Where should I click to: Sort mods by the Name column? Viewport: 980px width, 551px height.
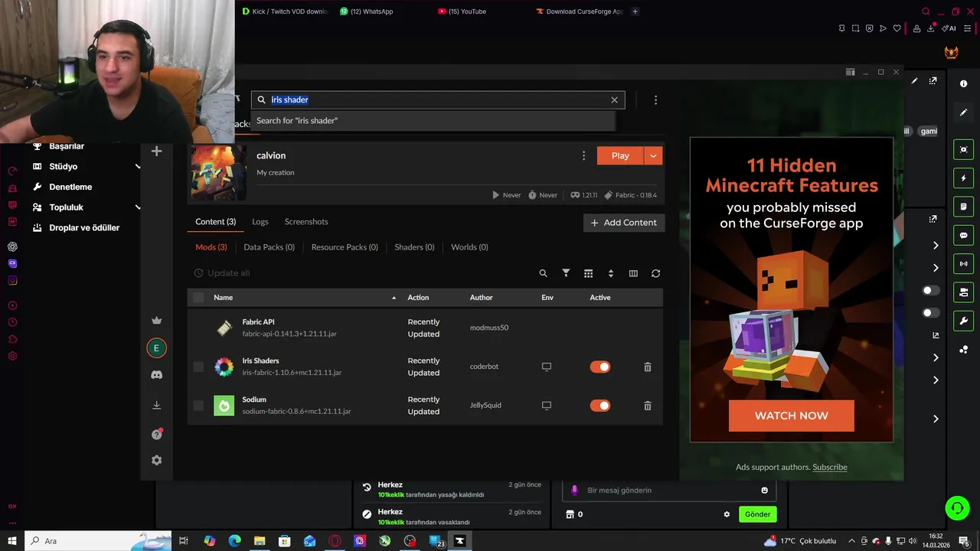coord(223,298)
